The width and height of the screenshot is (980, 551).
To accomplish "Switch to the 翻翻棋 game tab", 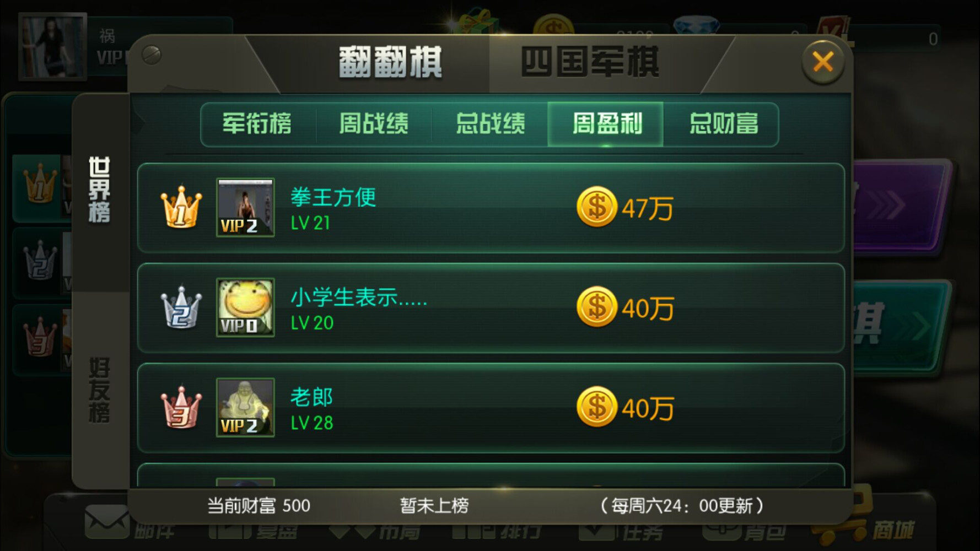I will 390,62.
